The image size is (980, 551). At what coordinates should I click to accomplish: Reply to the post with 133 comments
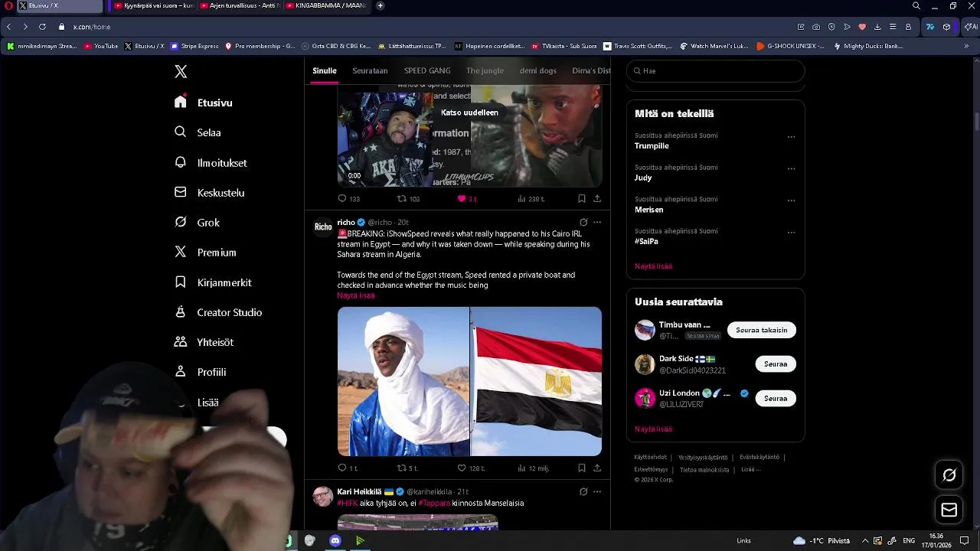[x=348, y=199]
